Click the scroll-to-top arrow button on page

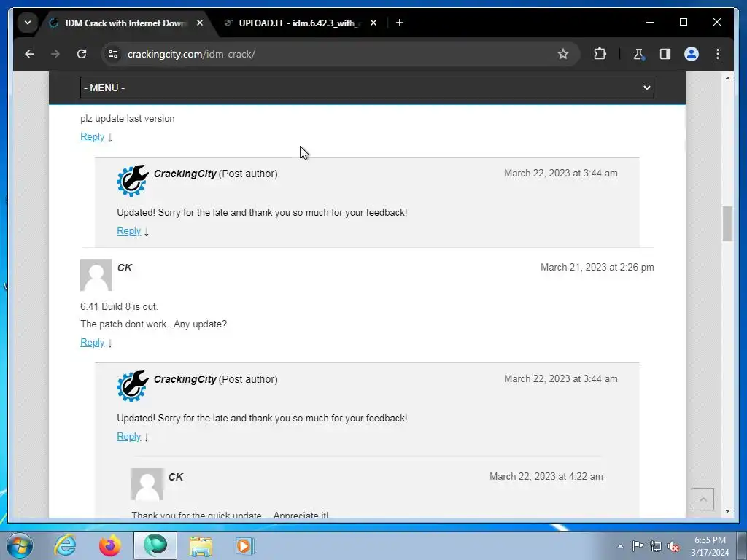[x=703, y=499]
